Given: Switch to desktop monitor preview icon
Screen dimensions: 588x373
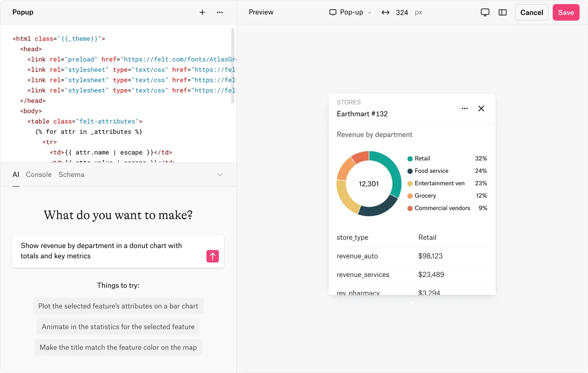Looking at the screenshot, I should (x=485, y=13).
